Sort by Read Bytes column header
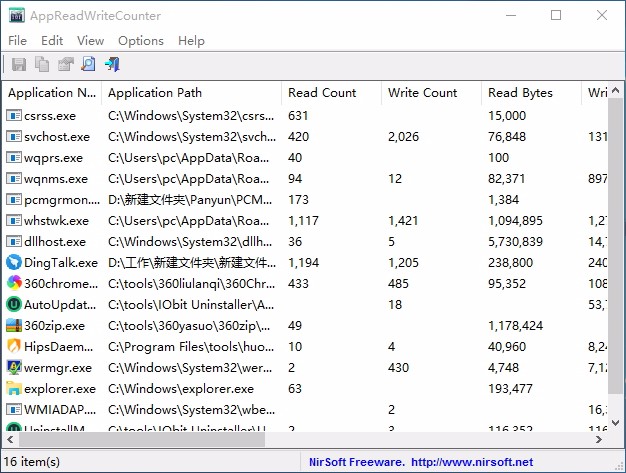The width and height of the screenshot is (626, 473). [531, 93]
